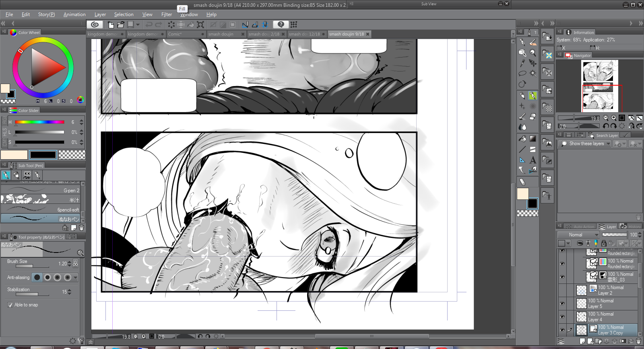Screen dimensions: 644x349
Task: Open the Filter menu
Action: pyautogui.click(x=167, y=14)
